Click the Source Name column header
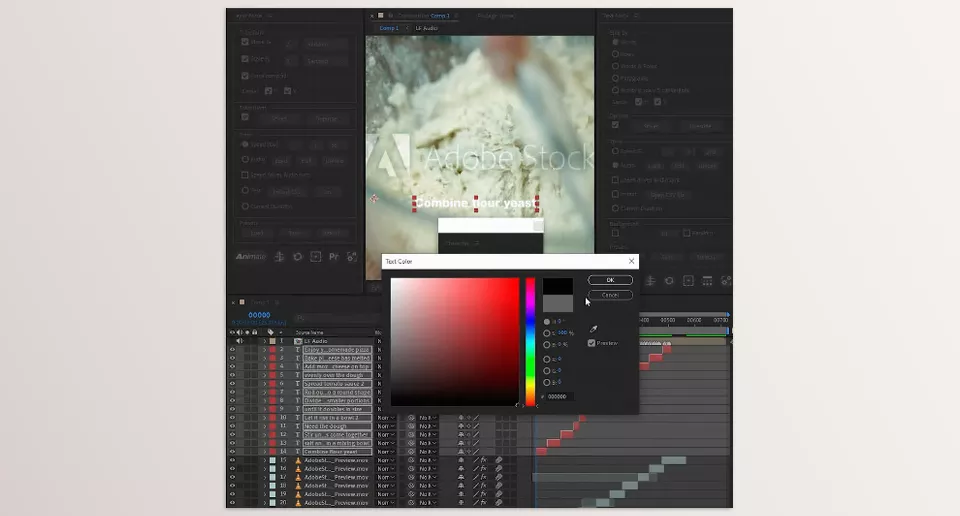Image resolution: width=960 pixels, height=516 pixels. tap(309, 332)
